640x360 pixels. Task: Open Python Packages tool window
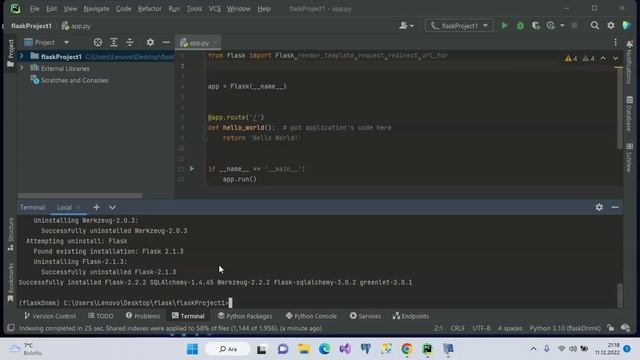245,316
